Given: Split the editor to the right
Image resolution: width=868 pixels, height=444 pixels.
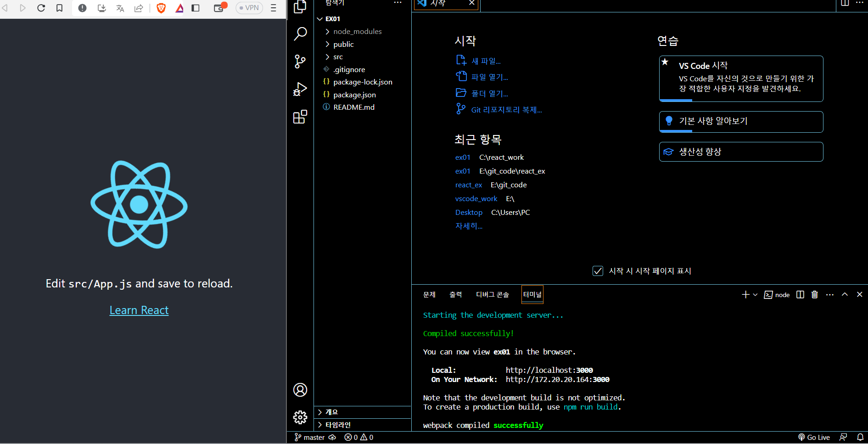Looking at the screenshot, I should 845,3.
